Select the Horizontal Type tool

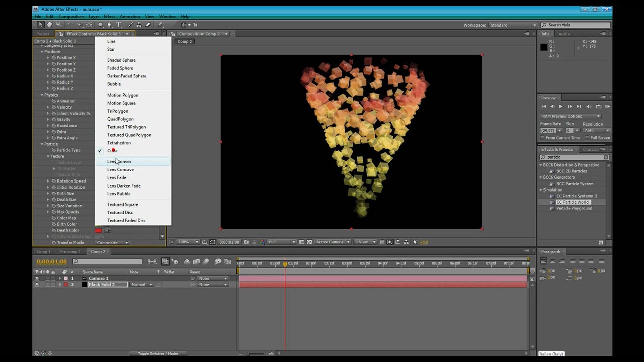point(119,25)
